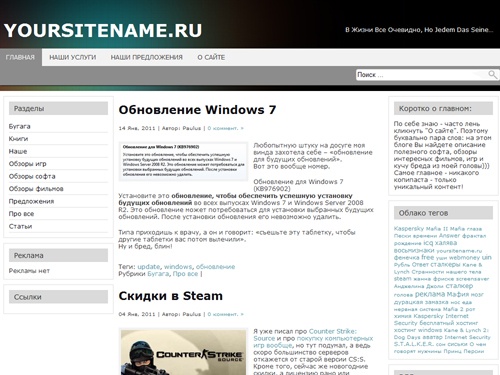Click the webmoney tag in tag cloud
This screenshot has width=500, height=375.
[x=464, y=258]
